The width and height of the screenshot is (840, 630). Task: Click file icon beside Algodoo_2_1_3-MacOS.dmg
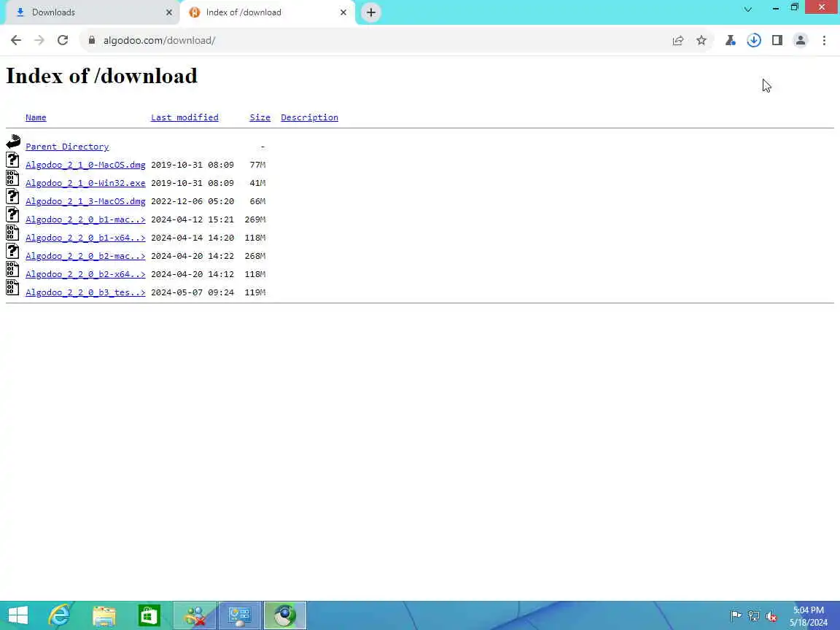12,196
